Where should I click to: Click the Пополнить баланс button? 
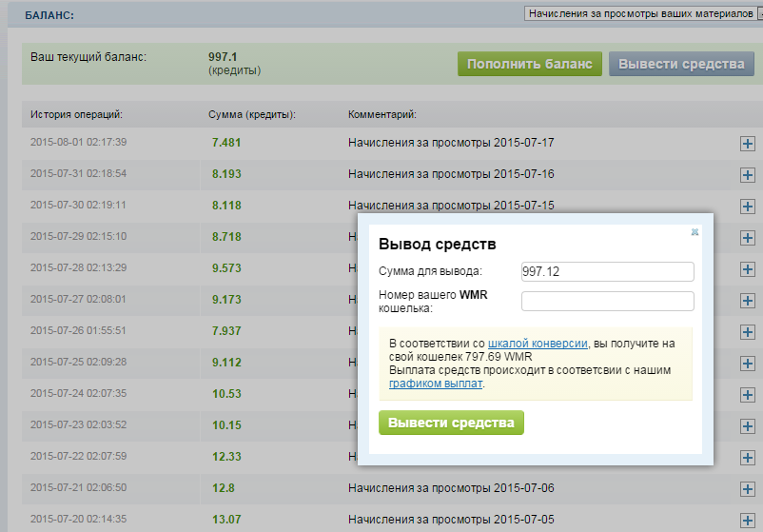coord(529,64)
